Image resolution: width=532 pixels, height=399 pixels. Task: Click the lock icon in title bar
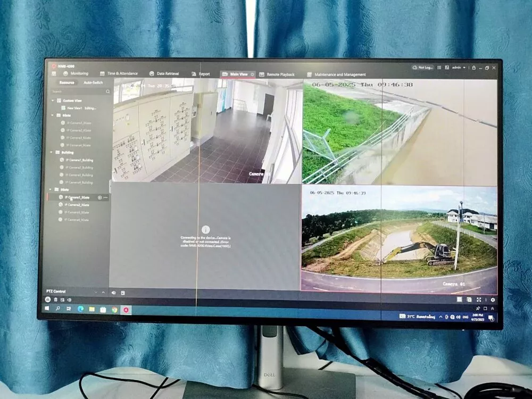tap(473, 68)
